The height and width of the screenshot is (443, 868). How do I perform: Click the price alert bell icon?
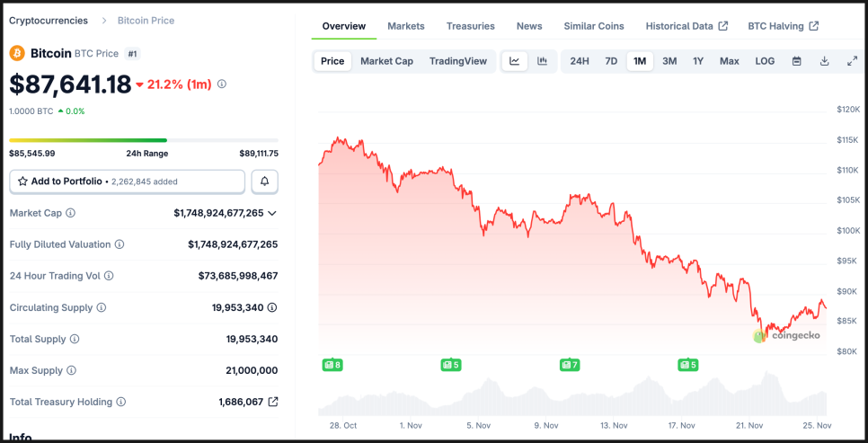click(264, 182)
